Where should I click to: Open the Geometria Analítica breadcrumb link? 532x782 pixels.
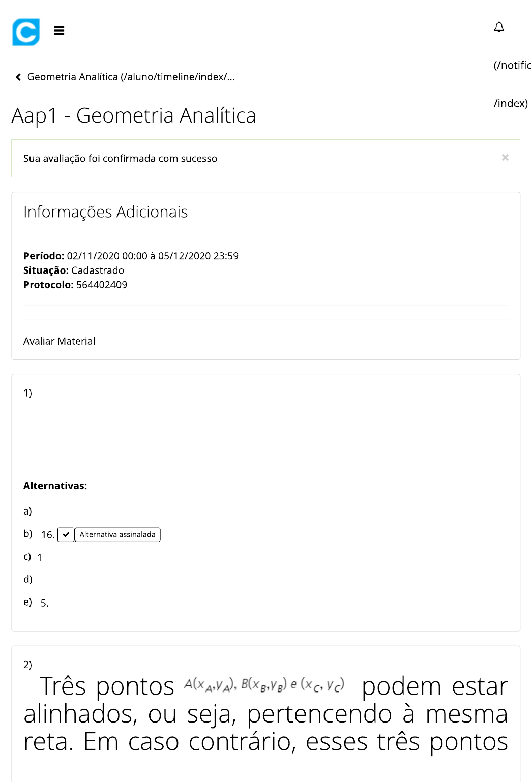130,77
